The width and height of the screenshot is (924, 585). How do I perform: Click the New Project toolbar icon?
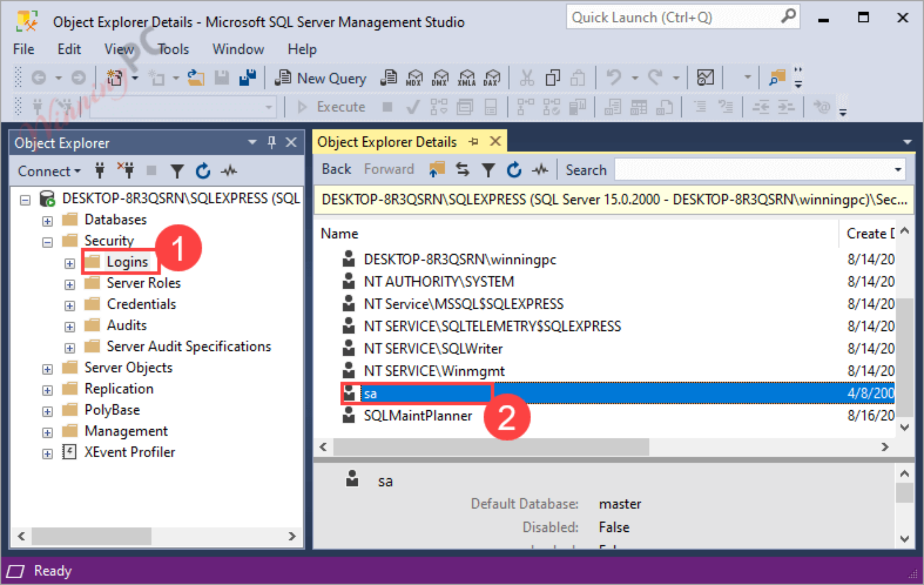pos(115,78)
